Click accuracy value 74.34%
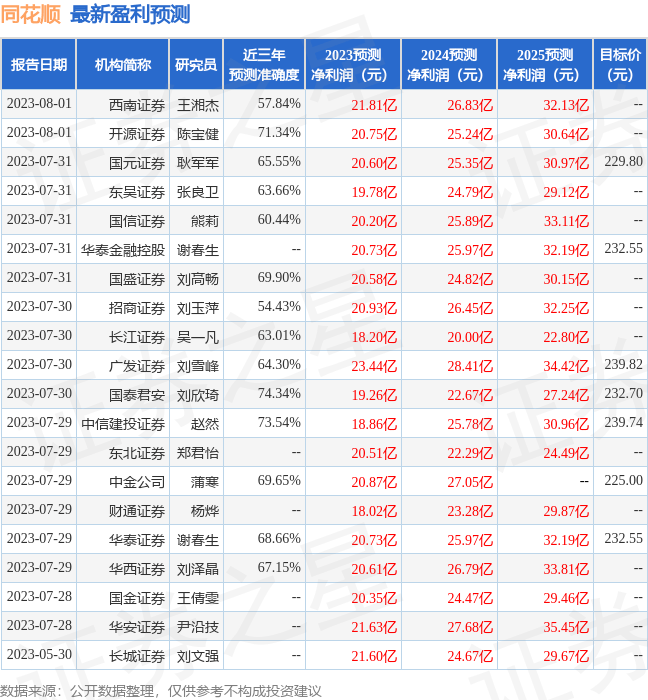The image size is (648, 700). click(x=279, y=394)
